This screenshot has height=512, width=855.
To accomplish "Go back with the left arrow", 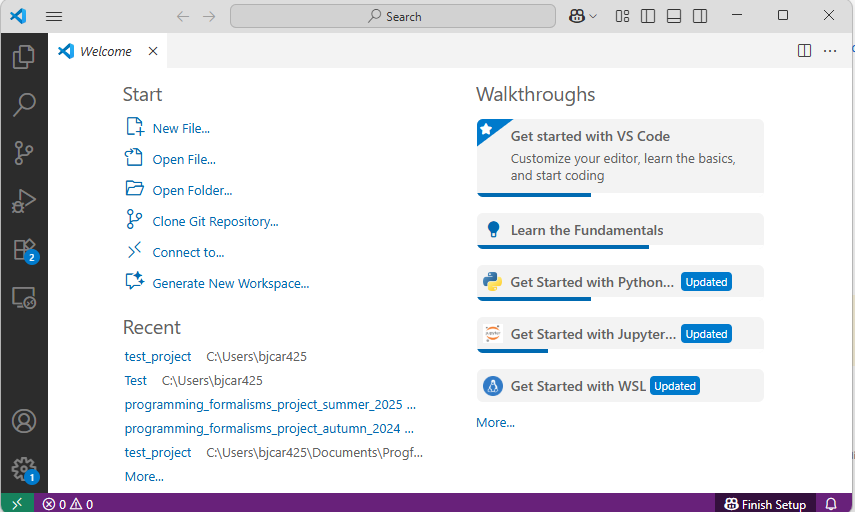I will 183,16.
